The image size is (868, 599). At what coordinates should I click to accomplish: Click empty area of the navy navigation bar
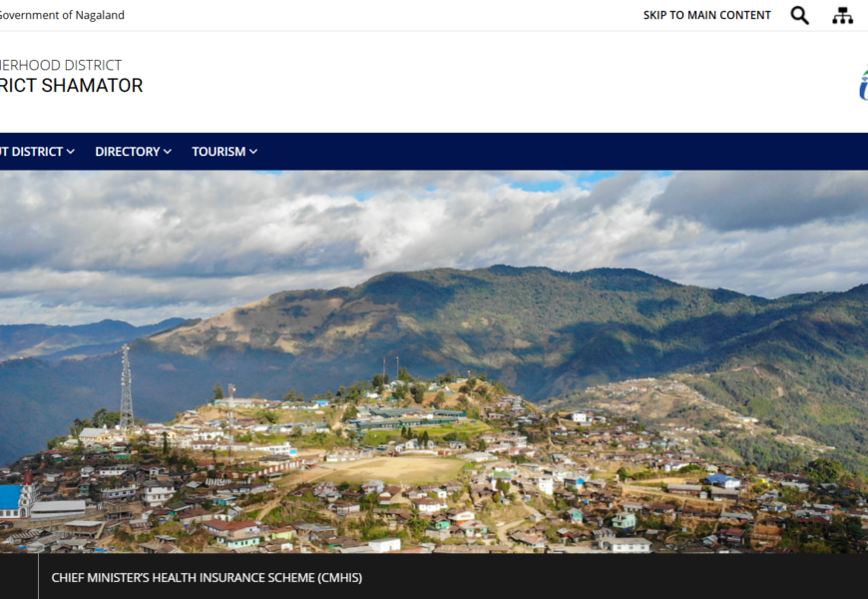[554, 152]
